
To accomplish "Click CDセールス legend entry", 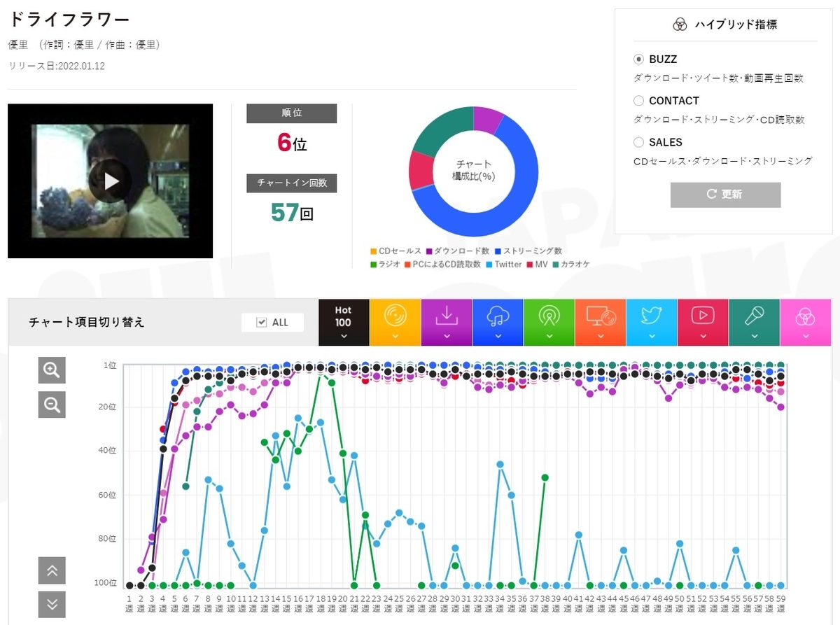I will click(395, 251).
